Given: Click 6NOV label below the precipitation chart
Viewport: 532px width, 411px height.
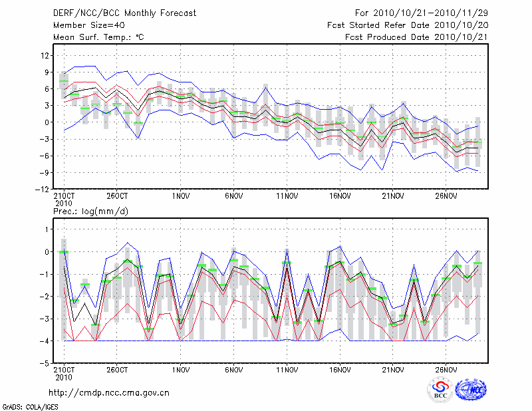Looking at the screenshot, I should (x=233, y=370).
